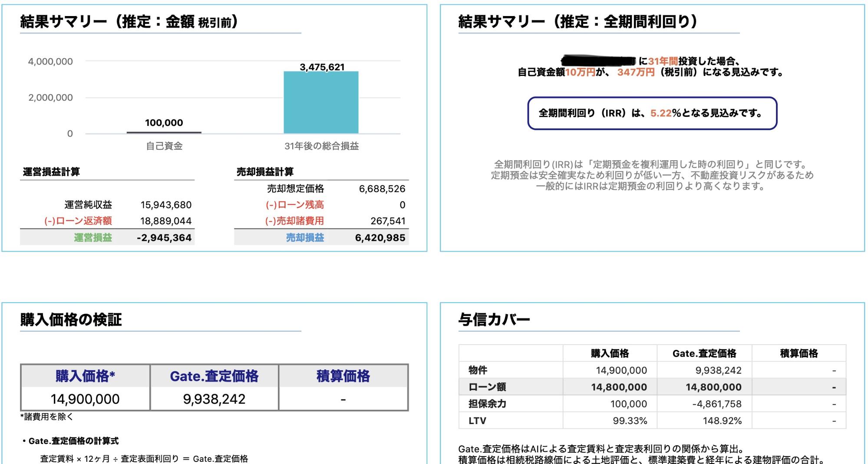Click the large 14,900,000 purchase price value
Screen dimensions: 868x464
point(85,399)
